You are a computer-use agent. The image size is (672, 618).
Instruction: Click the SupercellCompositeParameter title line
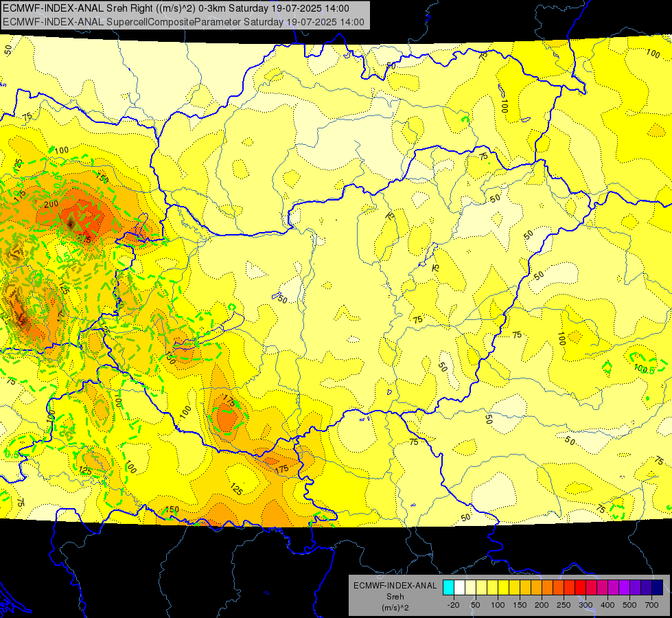pyautogui.click(x=183, y=22)
